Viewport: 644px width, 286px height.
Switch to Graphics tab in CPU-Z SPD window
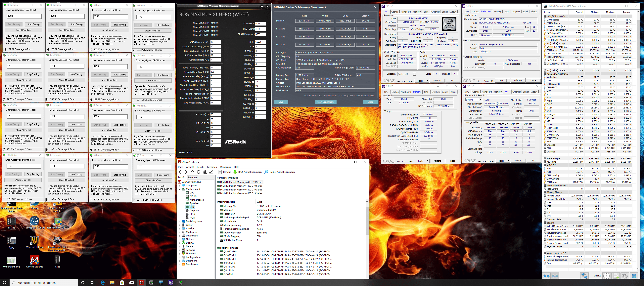tap(516, 92)
